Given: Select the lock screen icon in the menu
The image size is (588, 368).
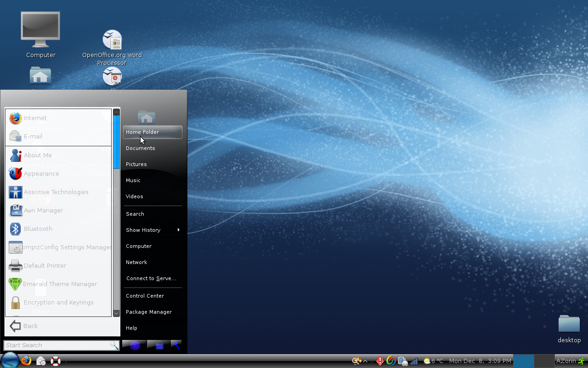Looking at the screenshot, I should [160, 345].
